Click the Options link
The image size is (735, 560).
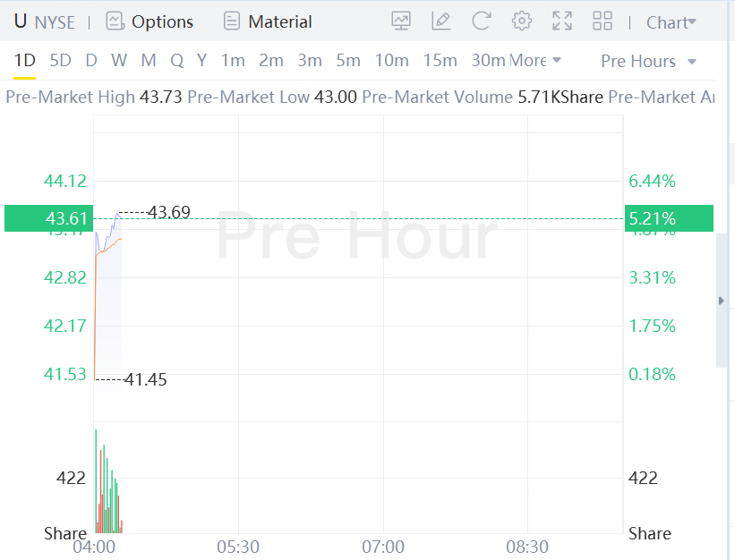pyautogui.click(x=162, y=22)
